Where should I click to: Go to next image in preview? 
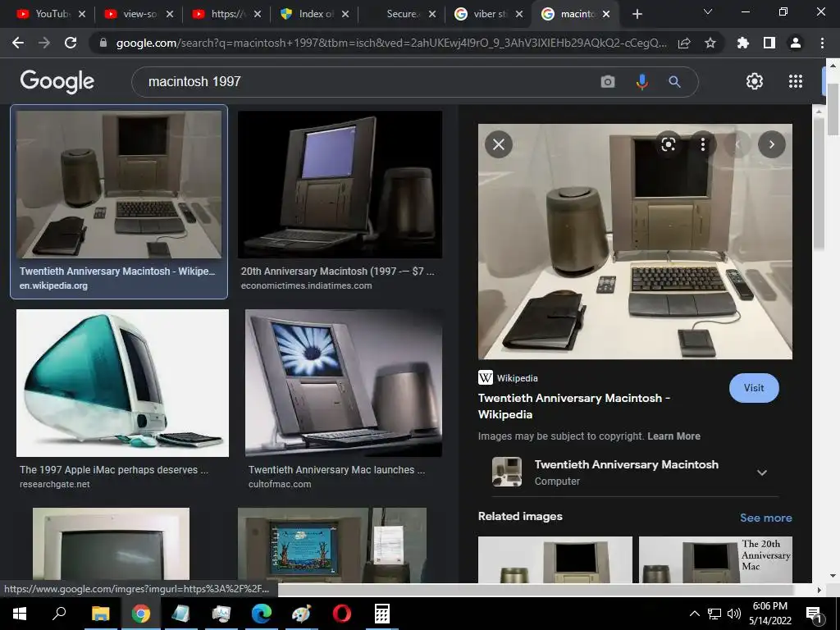pyautogui.click(x=771, y=144)
